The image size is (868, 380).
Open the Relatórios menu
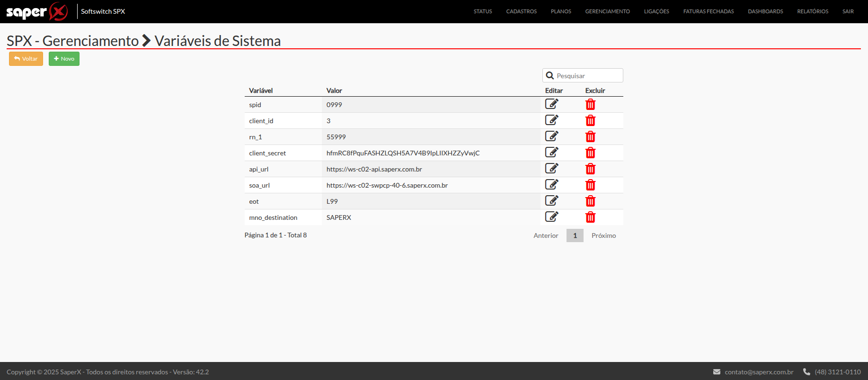[812, 11]
